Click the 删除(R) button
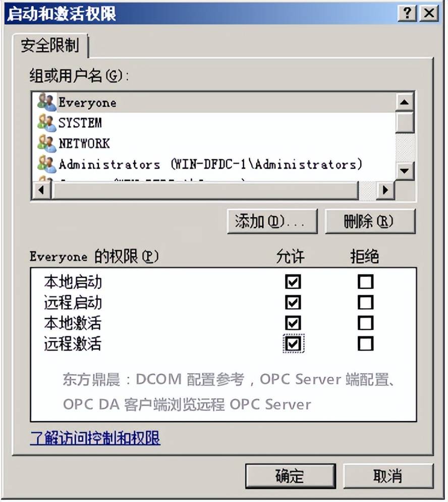This screenshot has height=502, width=448. click(x=370, y=221)
